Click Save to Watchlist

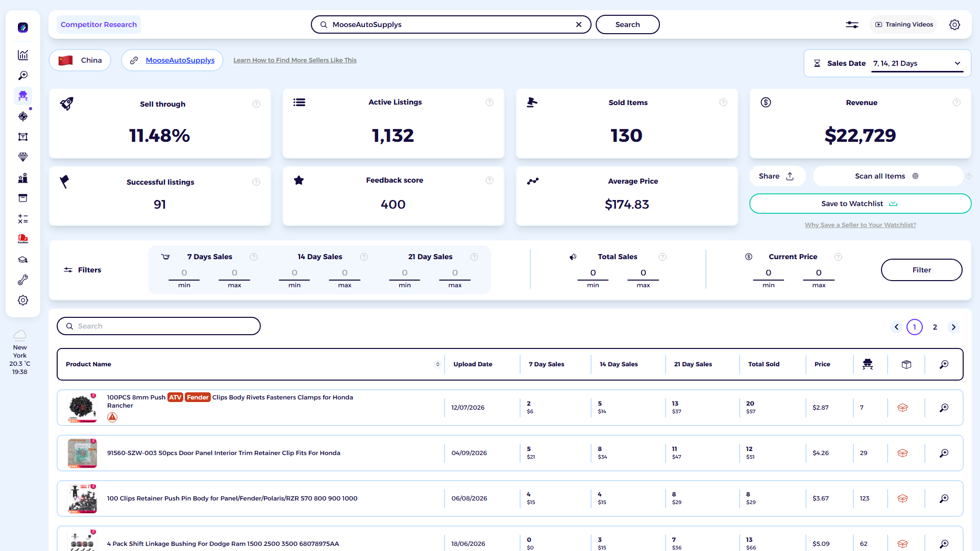click(860, 204)
